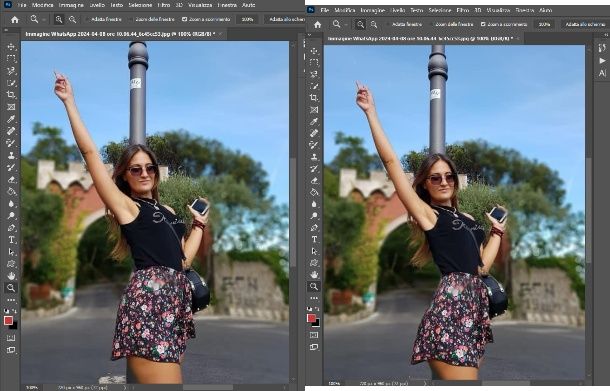Select the Shape tool in right window
The width and height of the screenshot is (610, 391).
pos(314,263)
